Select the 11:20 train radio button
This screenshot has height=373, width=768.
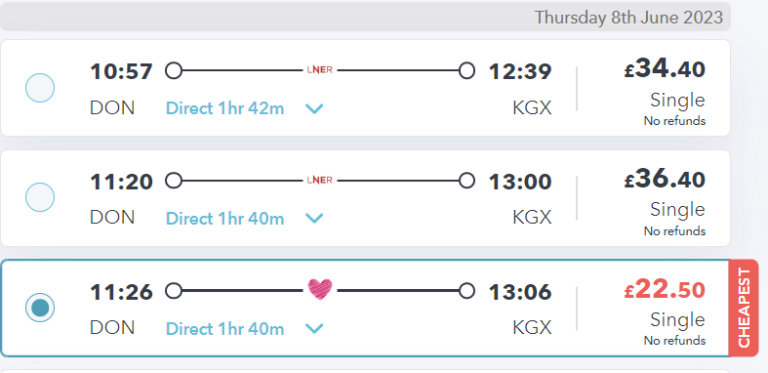tap(40, 197)
